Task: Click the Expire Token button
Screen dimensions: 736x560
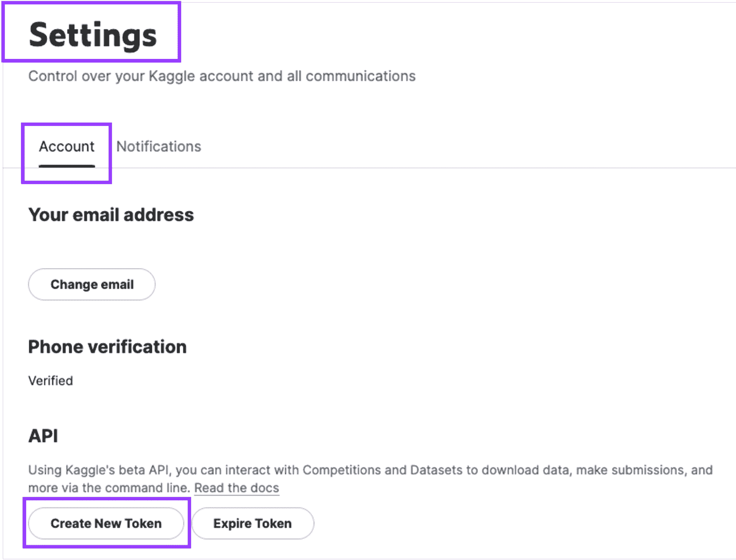Action: pyautogui.click(x=253, y=523)
